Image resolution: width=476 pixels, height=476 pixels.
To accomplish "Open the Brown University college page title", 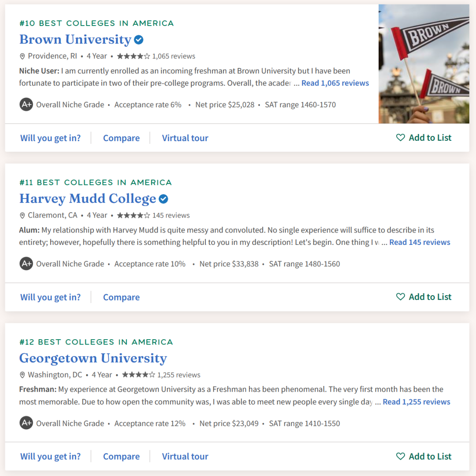I will [x=75, y=40].
